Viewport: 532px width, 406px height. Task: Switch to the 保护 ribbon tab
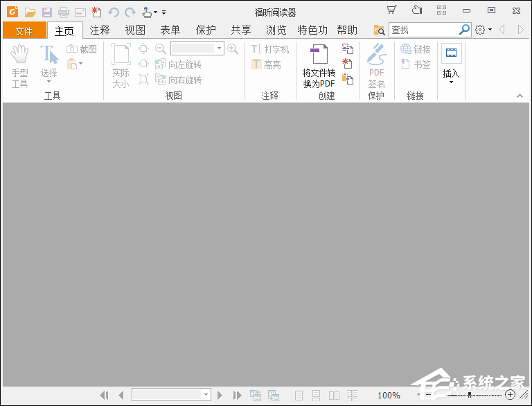pyautogui.click(x=206, y=30)
